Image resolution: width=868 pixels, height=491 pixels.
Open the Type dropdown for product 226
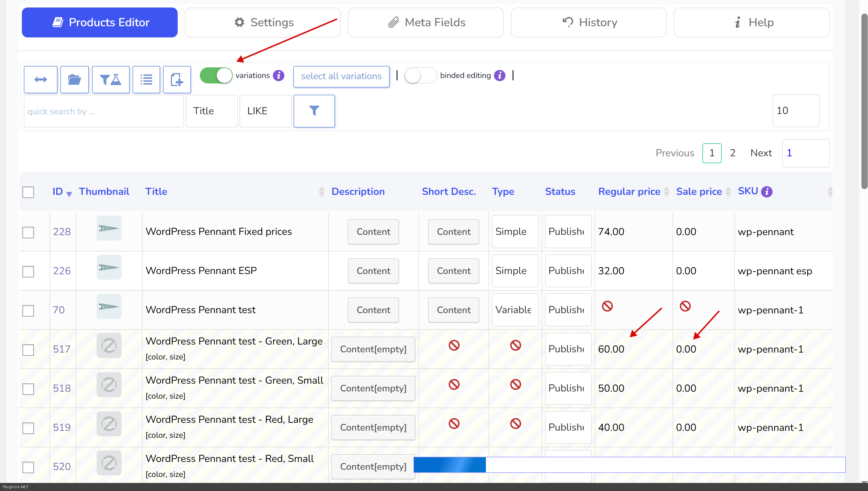pyautogui.click(x=515, y=271)
